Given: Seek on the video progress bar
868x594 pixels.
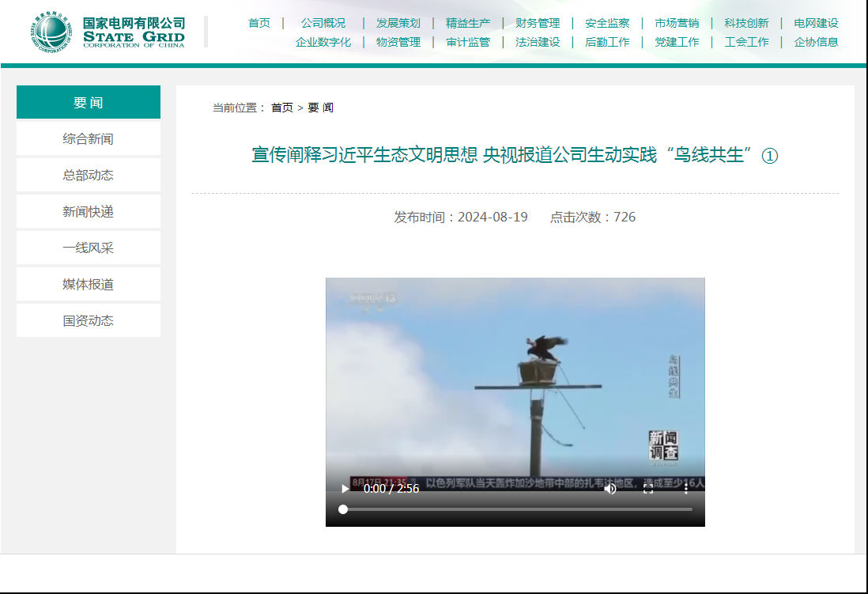Looking at the screenshot, I should coord(517,509).
